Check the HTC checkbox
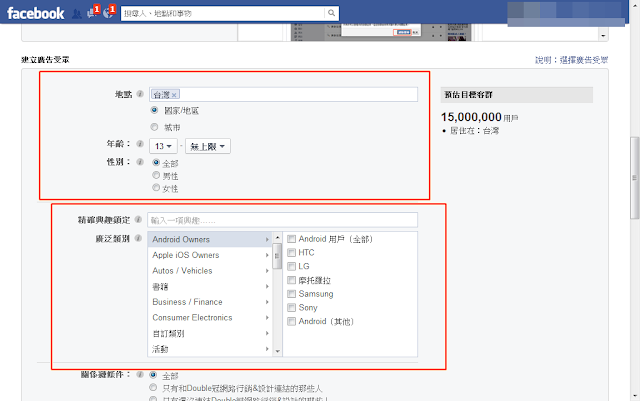640x401 pixels. click(291, 252)
